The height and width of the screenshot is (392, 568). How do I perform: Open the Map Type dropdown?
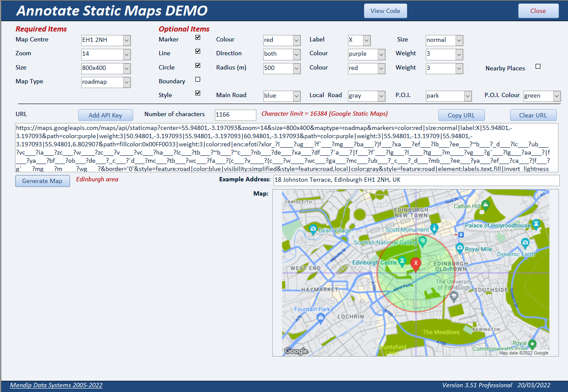[x=127, y=82]
